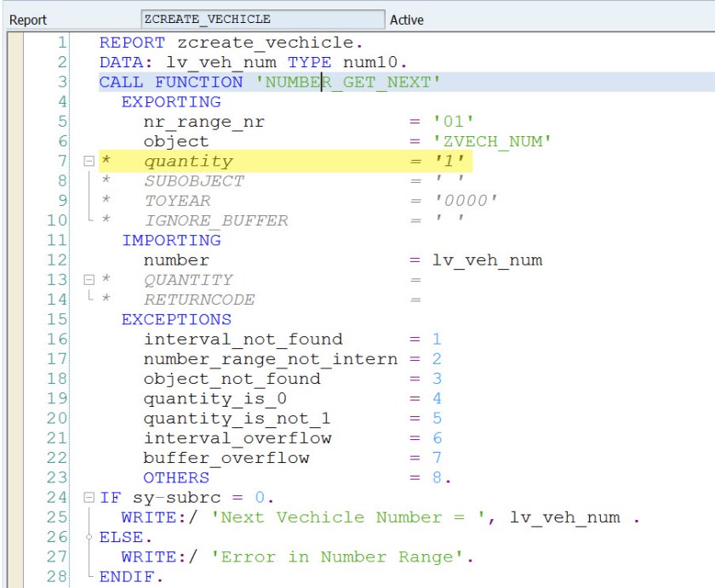Click the nr_range_nr parameter name
Image resolution: width=715 pixels, height=588 pixels.
(203, 122)
